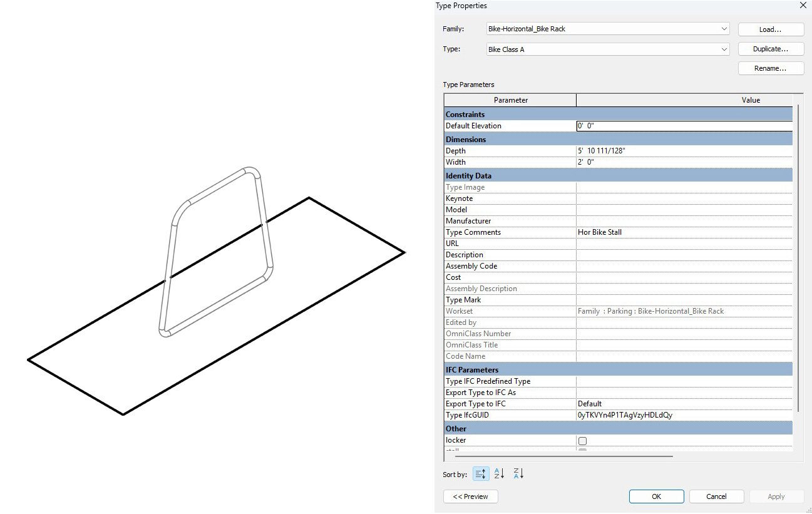Click the Manufacturer value cell

[x=684, y=221]
